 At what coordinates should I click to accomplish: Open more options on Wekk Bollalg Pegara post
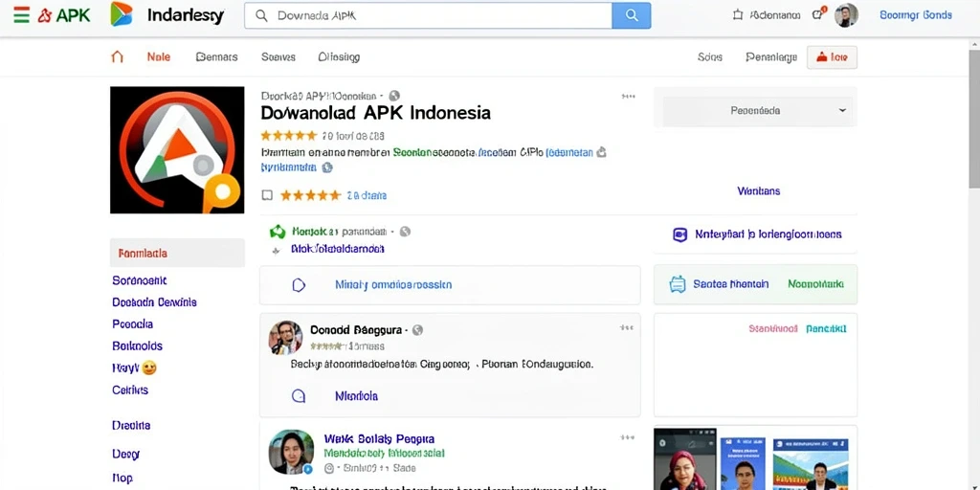point(626,438)
